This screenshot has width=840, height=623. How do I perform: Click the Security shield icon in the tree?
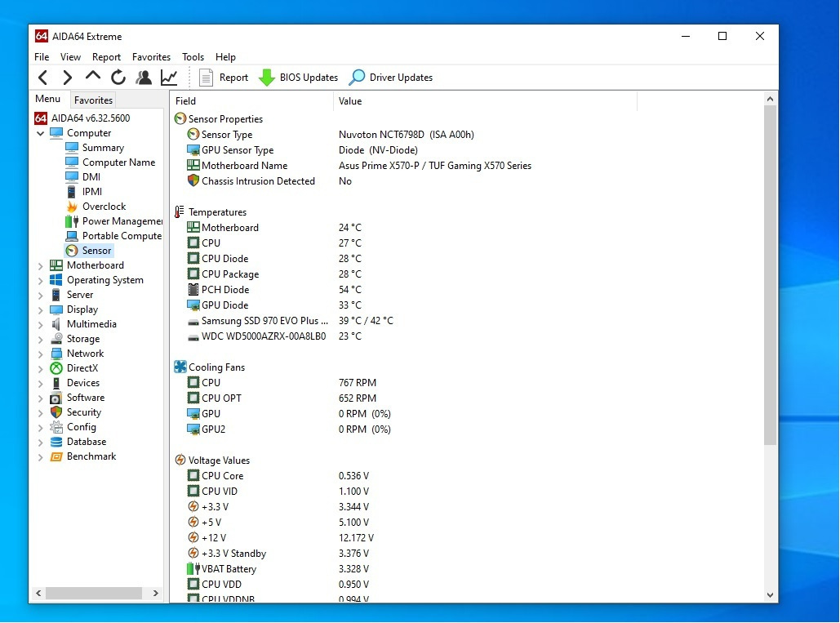pyautogui.click(x=56, y=412)
